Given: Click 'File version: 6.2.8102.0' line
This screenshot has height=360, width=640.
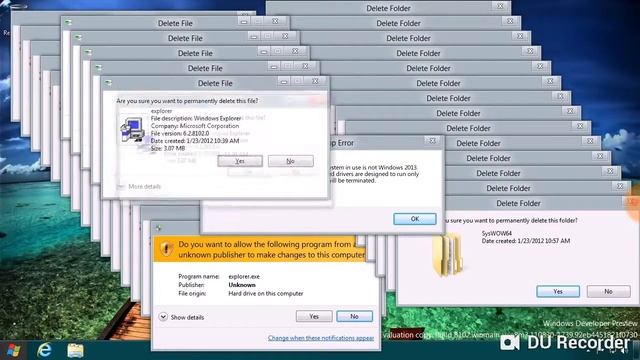Looking at the screenshot, I should point(180,133).
